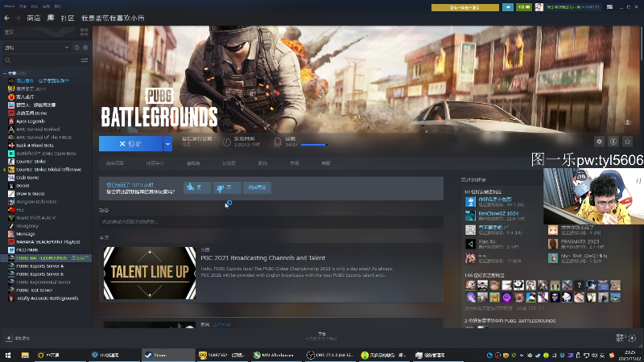Screen dimensions: 644x362
Task: Select Grand Theft Auto V entry
Action: coord(35,217)
